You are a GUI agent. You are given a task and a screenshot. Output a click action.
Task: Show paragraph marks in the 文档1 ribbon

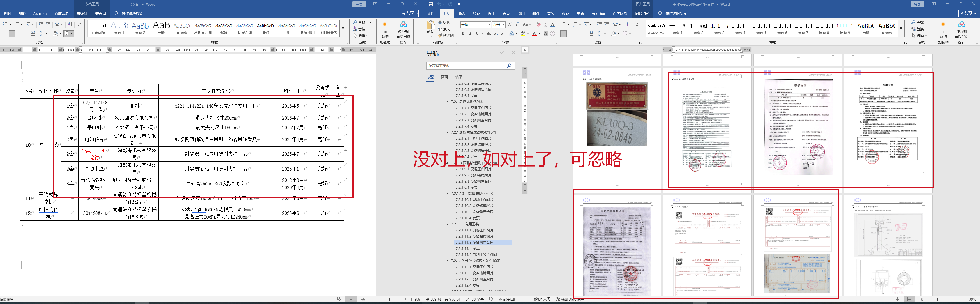(79, 24)
